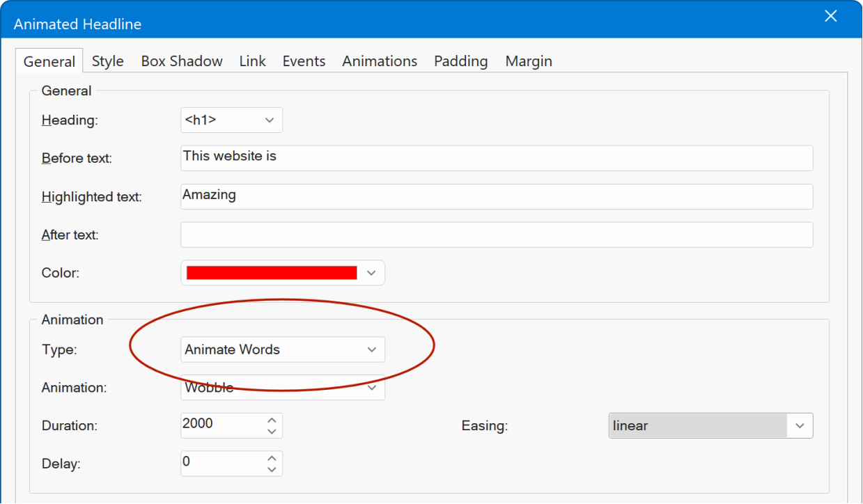Switch to the Padding tab

[460, 61]
